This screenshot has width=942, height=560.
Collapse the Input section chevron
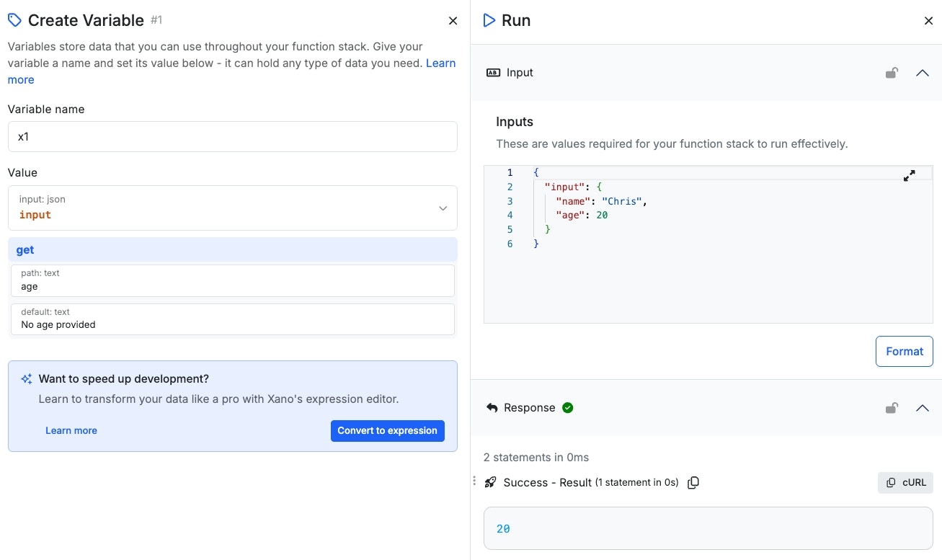click(922, 73)
